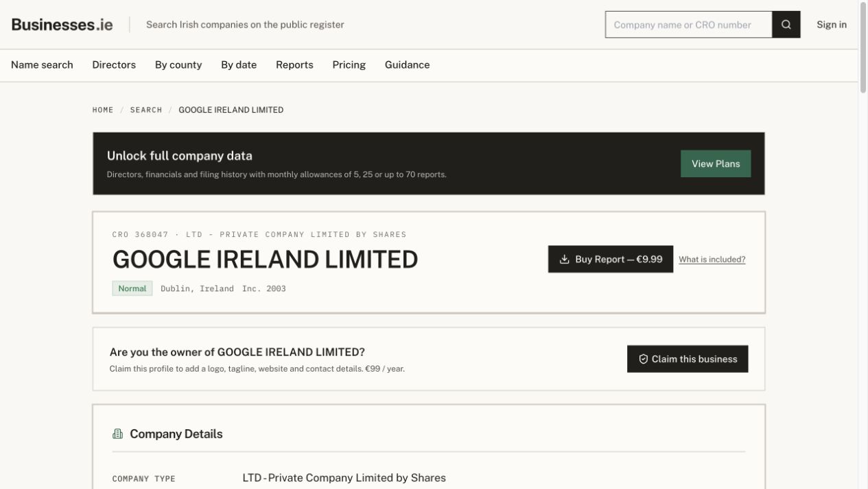Open the Businesses.ie home logo

click(x=62, y=25)
